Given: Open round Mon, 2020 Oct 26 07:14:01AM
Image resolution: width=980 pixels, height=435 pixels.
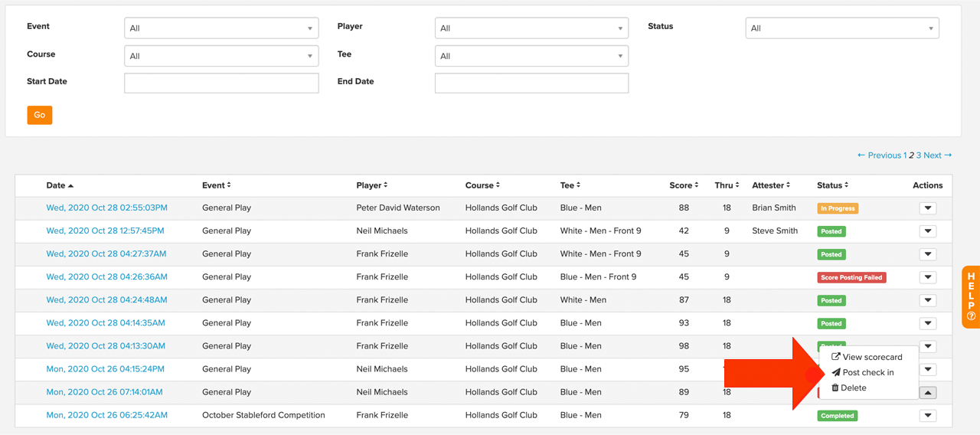Looking at the screenshot, I should (104, 391).
